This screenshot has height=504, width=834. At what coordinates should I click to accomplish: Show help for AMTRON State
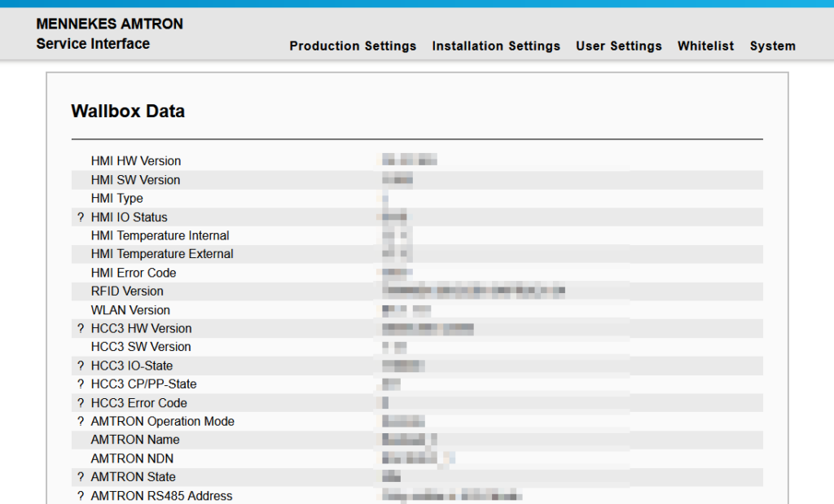(x=81, y=477)
